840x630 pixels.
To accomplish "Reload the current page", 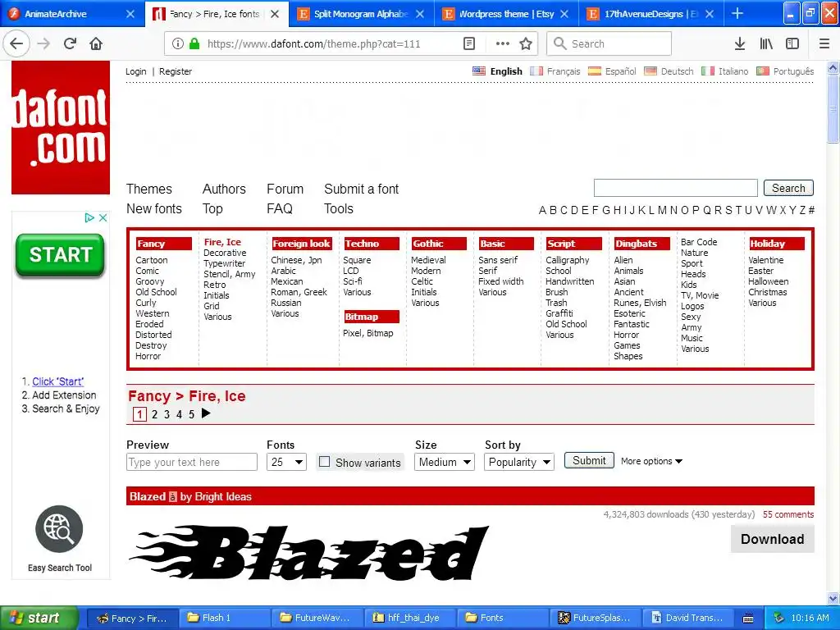I will [x=71, y=44].
